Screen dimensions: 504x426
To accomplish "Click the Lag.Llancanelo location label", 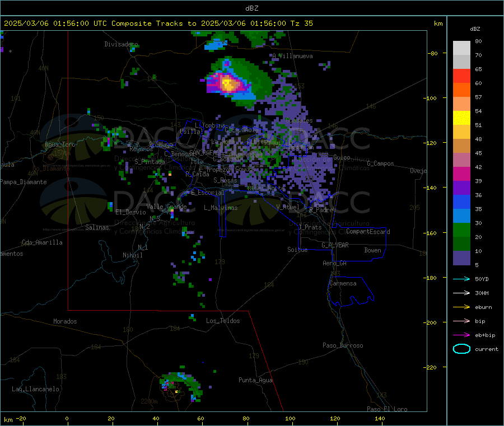I will (35, 389).
